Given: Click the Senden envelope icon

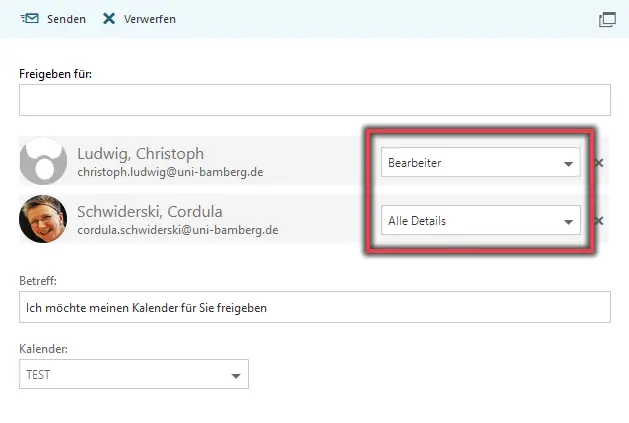Looking at the screenshot, I should (30, 18).
